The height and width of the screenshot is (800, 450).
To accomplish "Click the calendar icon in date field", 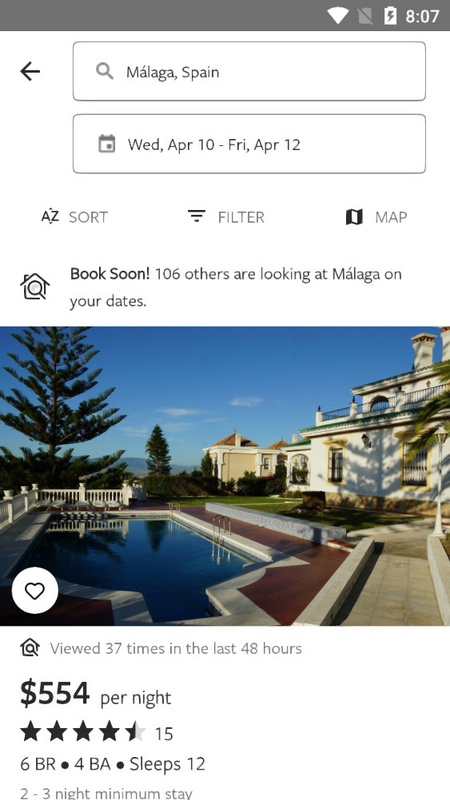I will pyautogui.click(x=107, y=144).
